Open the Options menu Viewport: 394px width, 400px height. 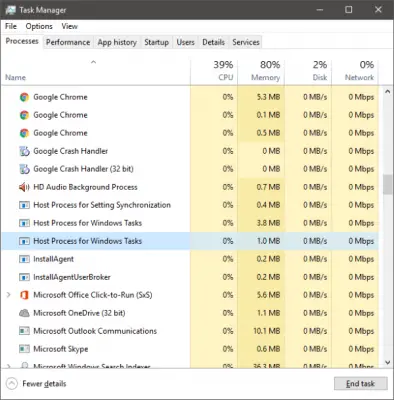tap(39, 26)
